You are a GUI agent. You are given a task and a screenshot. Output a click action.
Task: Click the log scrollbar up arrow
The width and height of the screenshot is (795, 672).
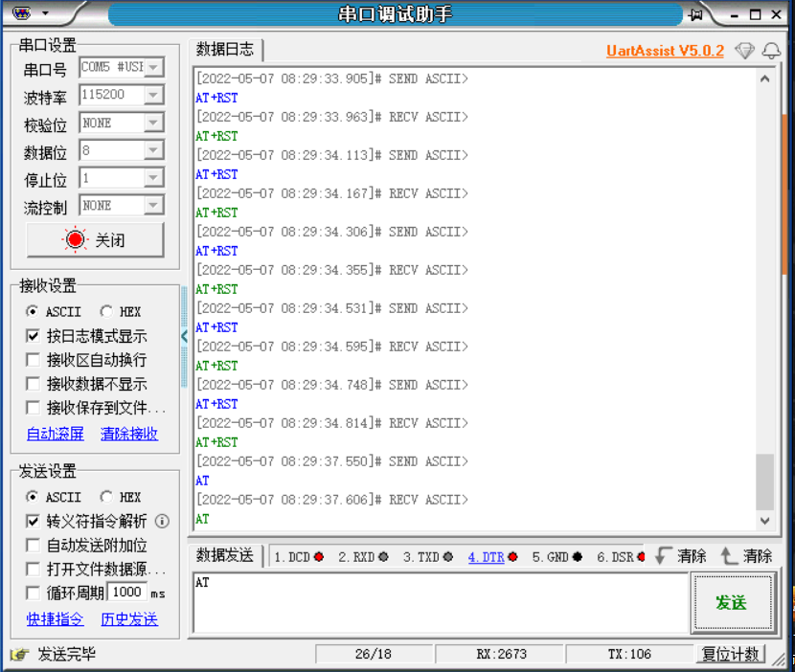[764, 78]
